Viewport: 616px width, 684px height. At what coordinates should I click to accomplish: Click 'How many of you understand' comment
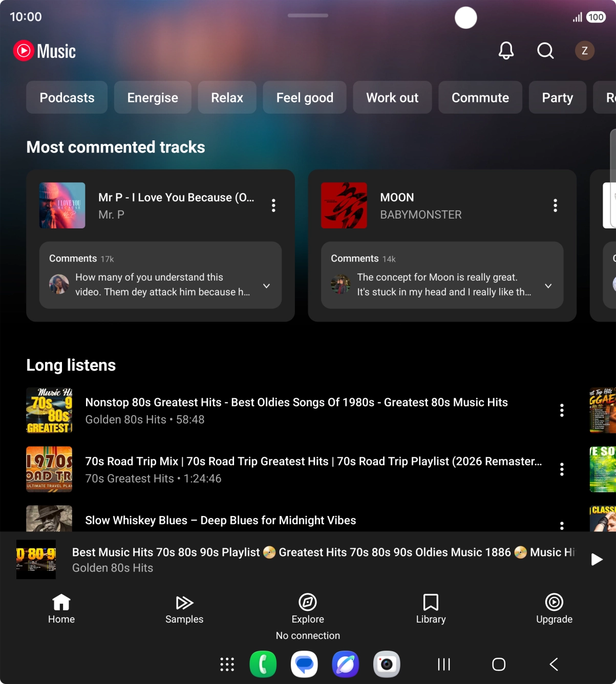[163, 284]
